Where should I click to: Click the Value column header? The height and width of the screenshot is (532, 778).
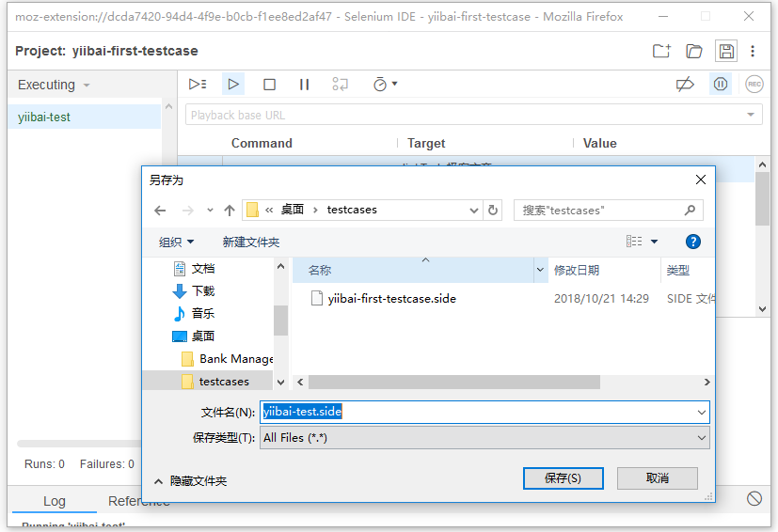click(x=600, y=143)
